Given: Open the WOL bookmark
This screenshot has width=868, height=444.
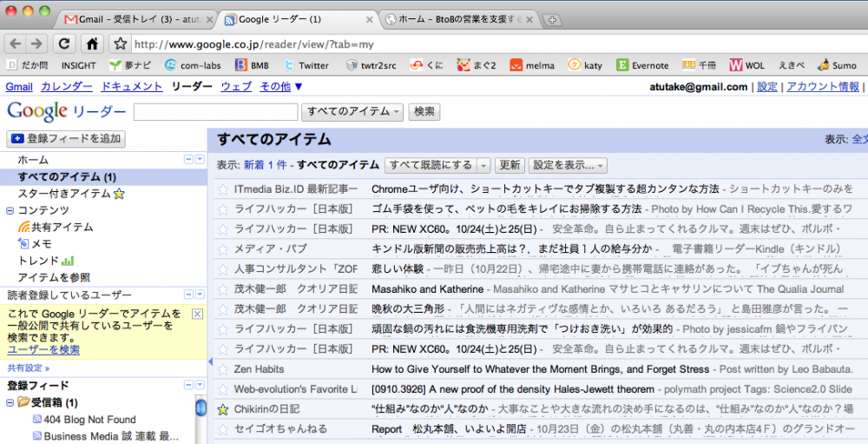Looking at the screenshot, I should click(746, 65).
